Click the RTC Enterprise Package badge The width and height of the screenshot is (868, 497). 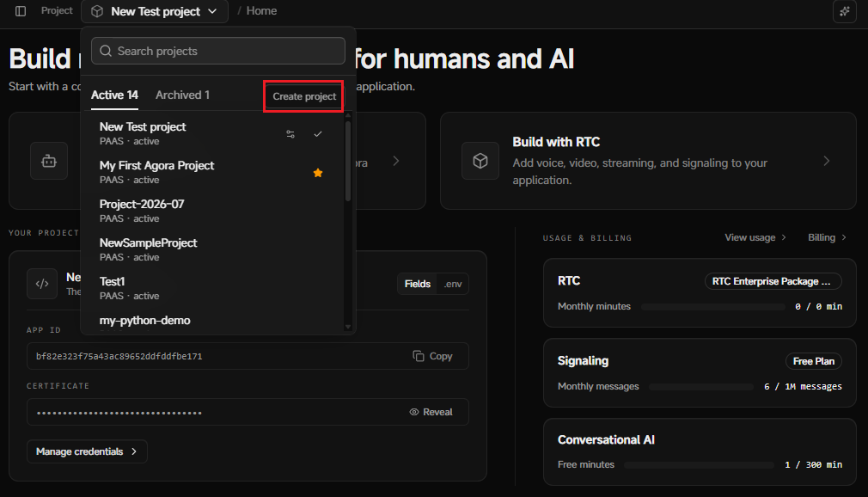pos(773,281)
